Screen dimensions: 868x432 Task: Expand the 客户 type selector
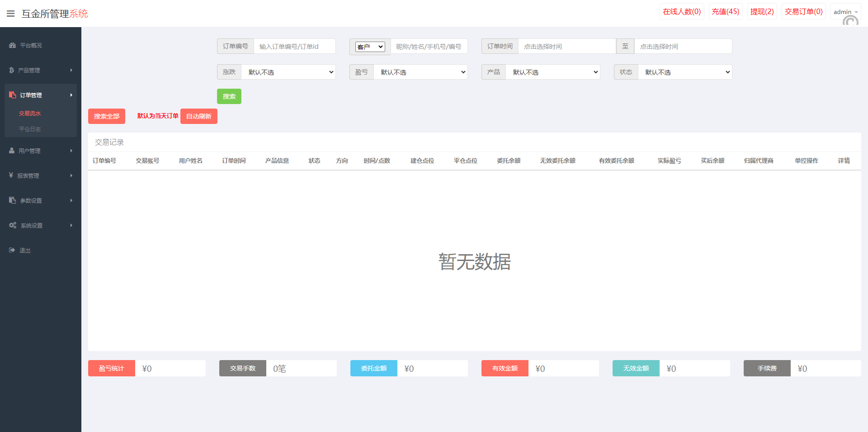pos(370,47)
